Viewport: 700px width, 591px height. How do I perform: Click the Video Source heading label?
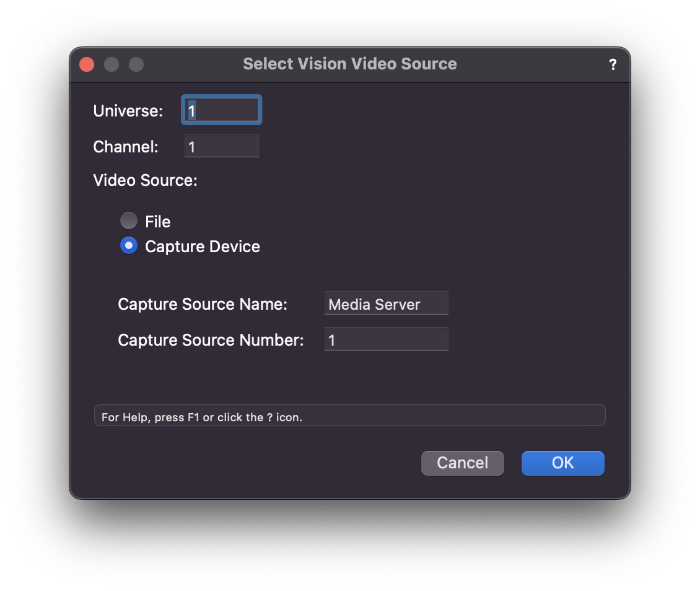[145, 180]
